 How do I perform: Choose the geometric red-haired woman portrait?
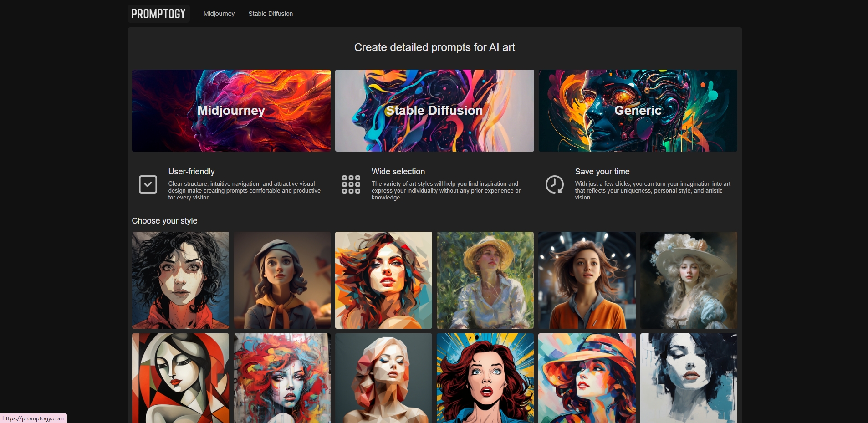[383, 280]
